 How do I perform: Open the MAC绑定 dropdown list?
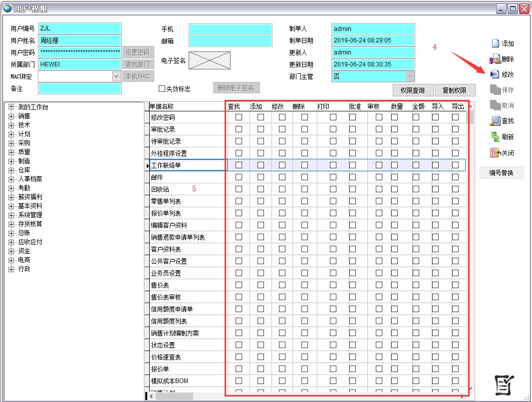116,76
